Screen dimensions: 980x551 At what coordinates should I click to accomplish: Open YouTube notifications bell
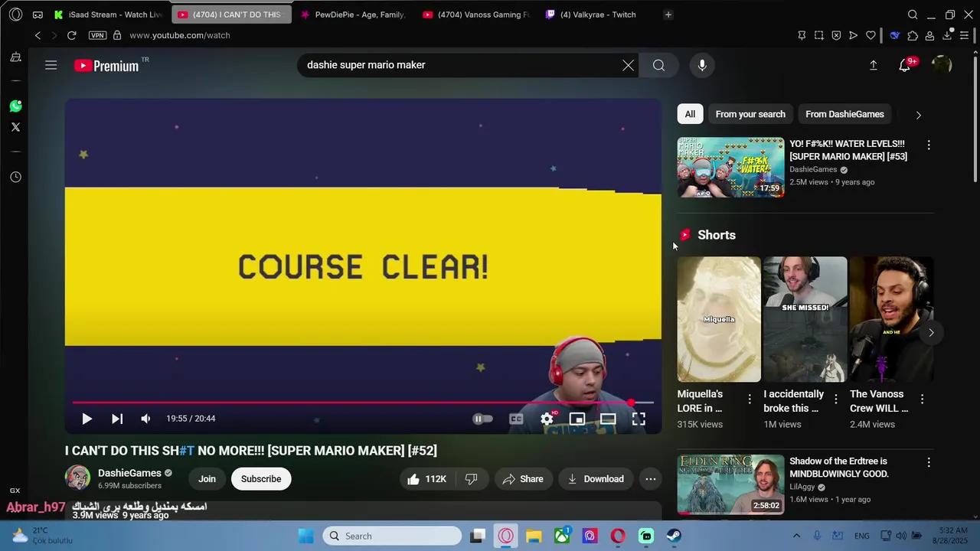pos(905,65)
